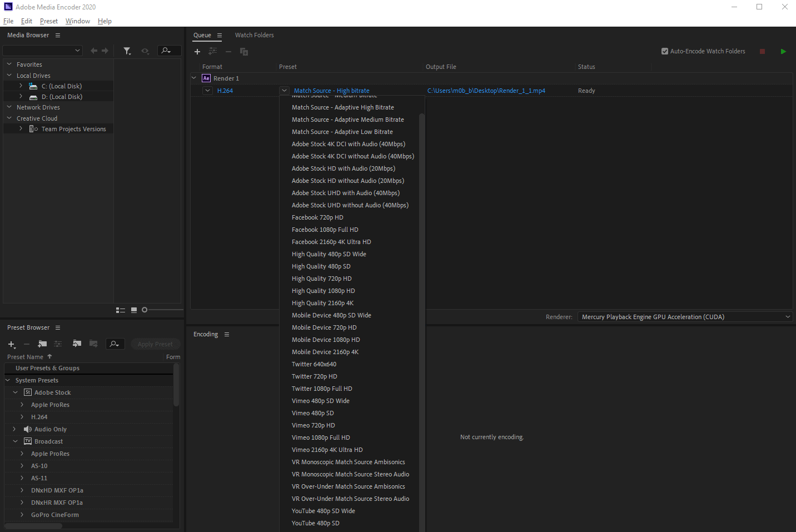This screenshot has height=532, width=796.
Task: Click the Media Browser forward arrow
Action: click(105, 51)
